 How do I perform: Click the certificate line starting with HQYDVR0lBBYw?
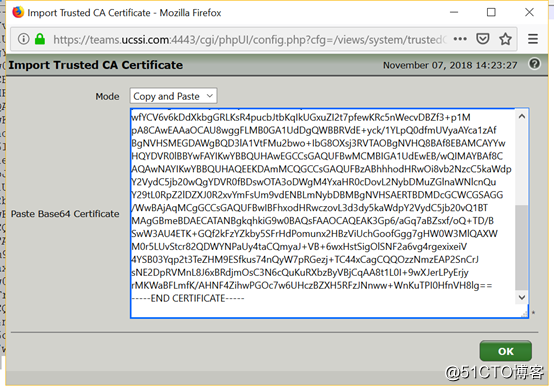pos(317,156)
